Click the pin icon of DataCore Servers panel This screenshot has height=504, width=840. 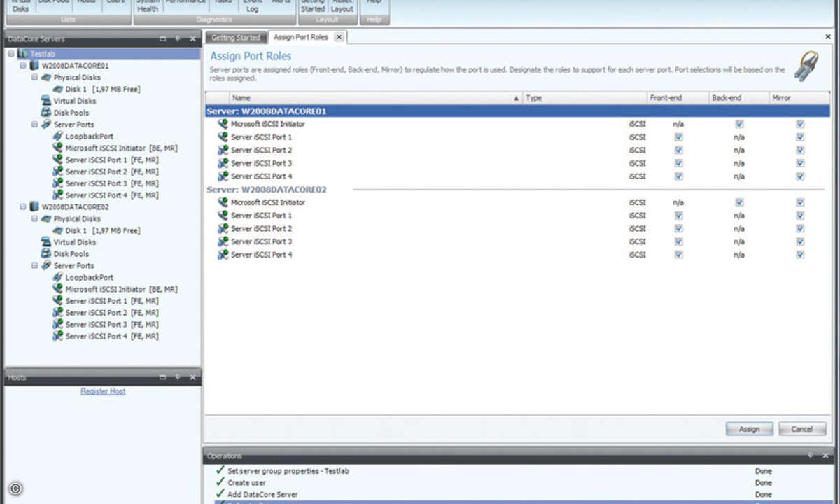[178, 39]
